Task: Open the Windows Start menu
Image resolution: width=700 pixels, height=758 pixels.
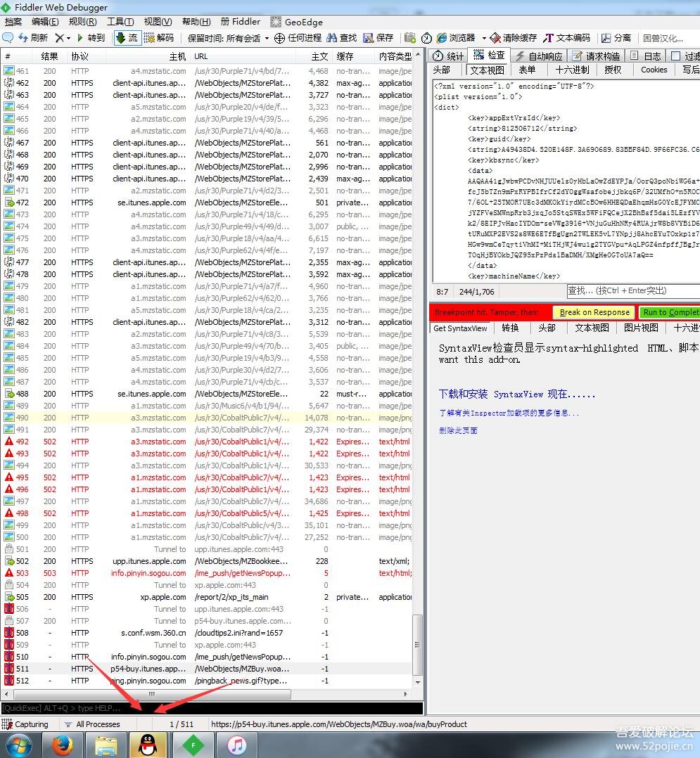Action: coord(18,745)
